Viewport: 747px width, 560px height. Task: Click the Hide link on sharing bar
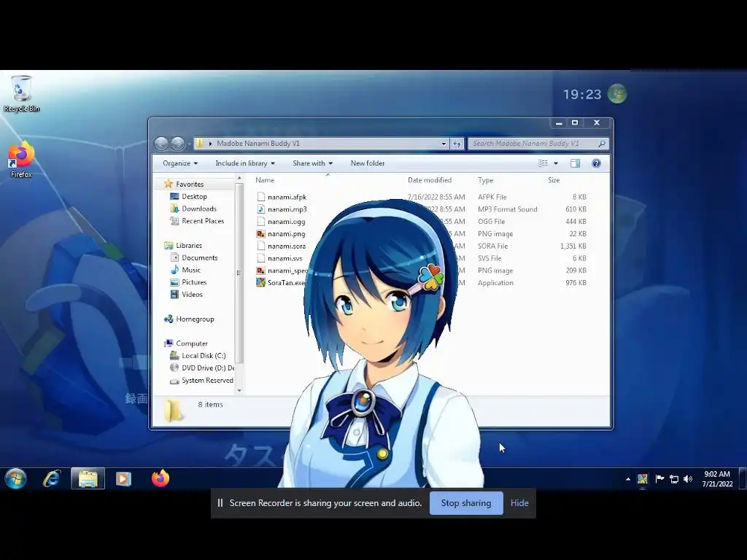click(x=519, y=503)
